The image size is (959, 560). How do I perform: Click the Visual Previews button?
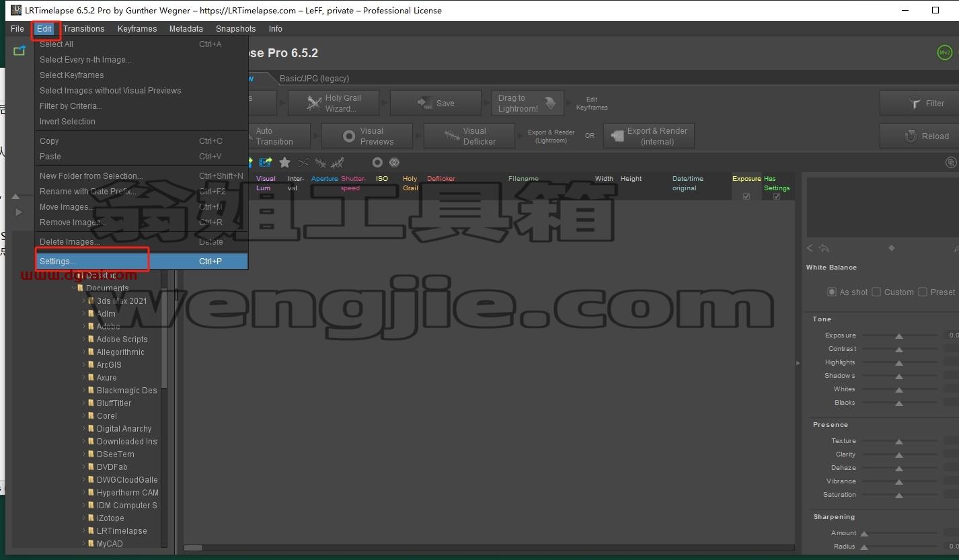coord(367,136)
